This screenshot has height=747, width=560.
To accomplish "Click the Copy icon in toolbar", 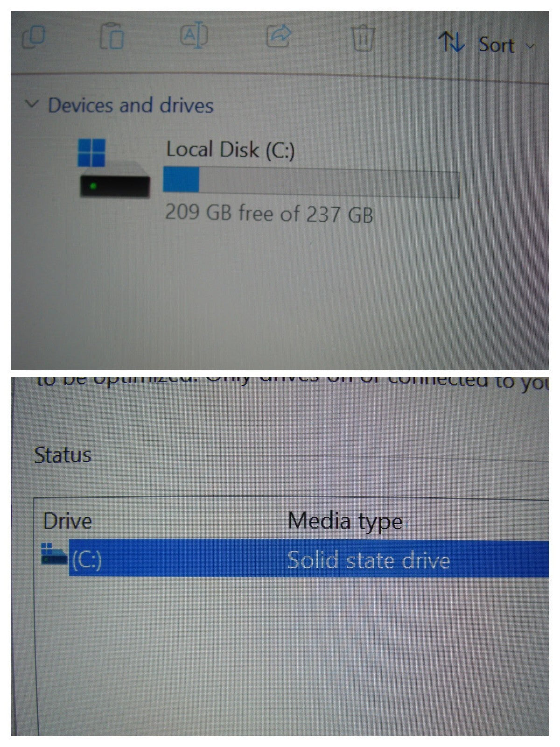I will pyautogui.click(x=33, y=37).
